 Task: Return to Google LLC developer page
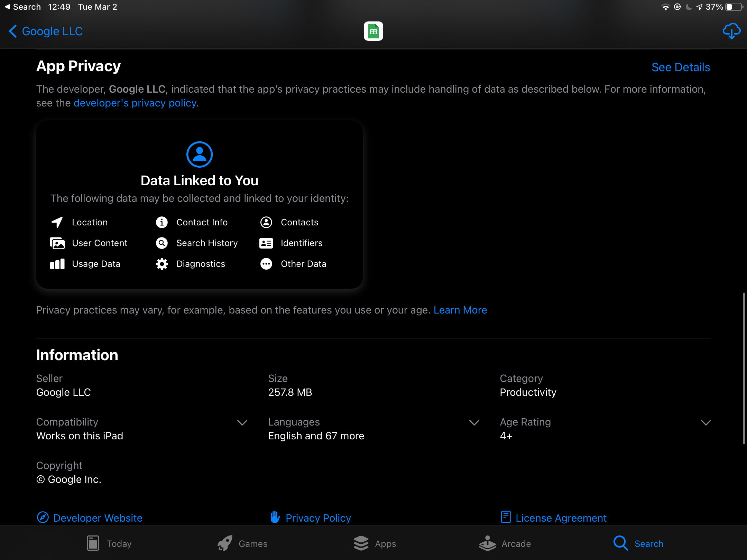pyautogui.click(x=46, y=31)
